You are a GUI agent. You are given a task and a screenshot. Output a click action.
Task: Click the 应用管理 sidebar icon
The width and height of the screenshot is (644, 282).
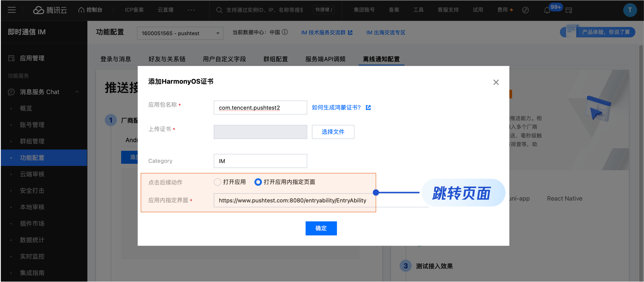[11, 58]
